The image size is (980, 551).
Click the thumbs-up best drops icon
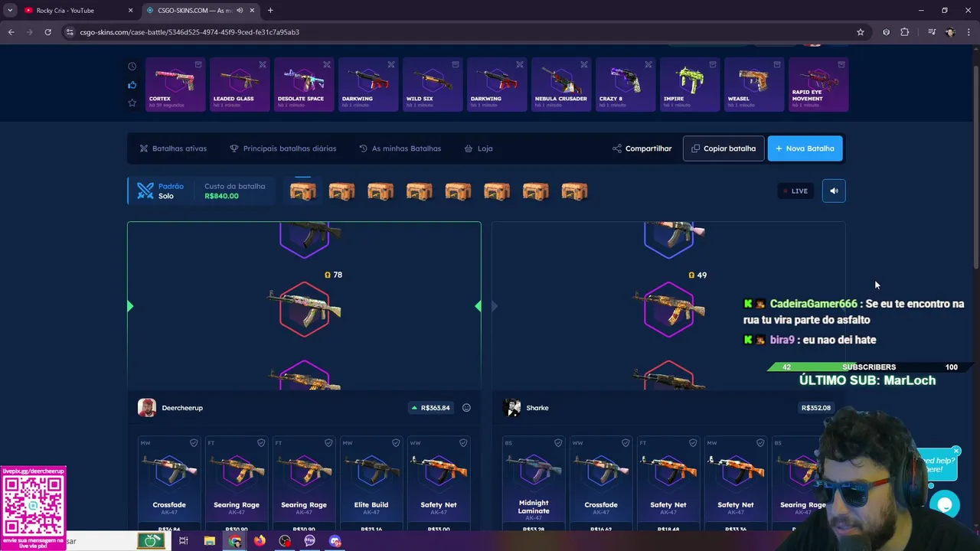(132, 84)
